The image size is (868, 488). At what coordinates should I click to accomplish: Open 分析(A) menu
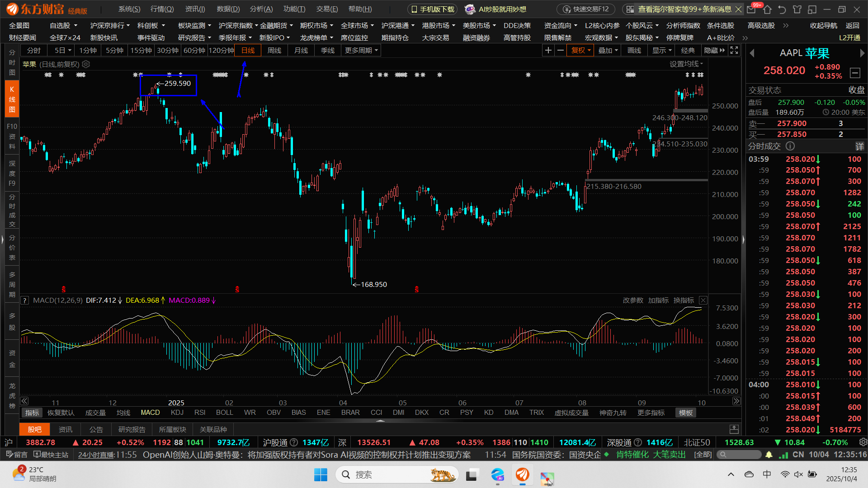[x=261, y=9]
